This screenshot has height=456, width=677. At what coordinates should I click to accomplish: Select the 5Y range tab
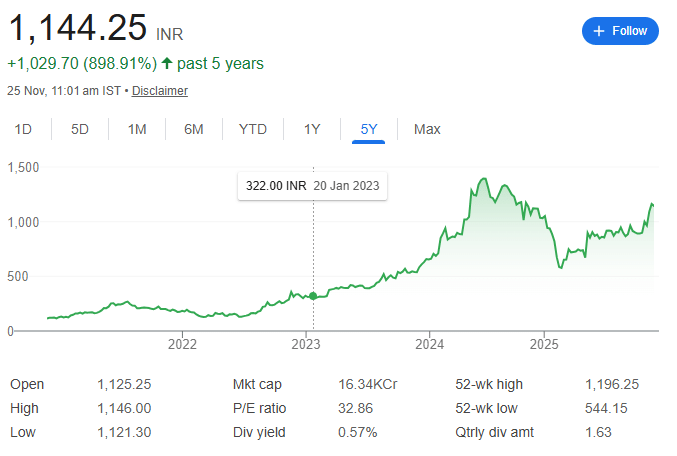(369, 129)
